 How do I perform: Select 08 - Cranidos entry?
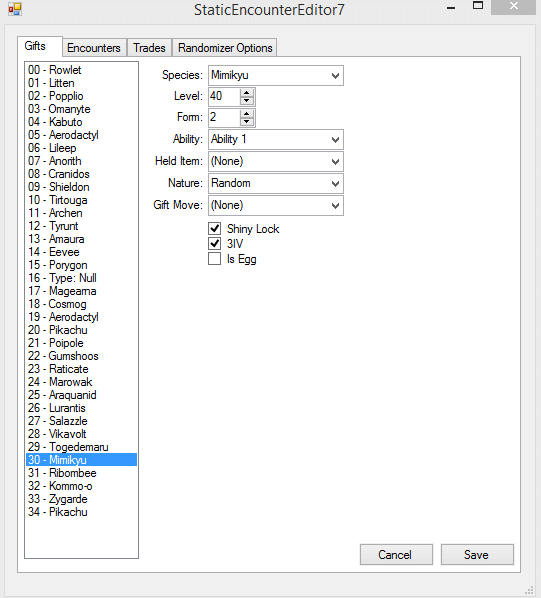81,174
